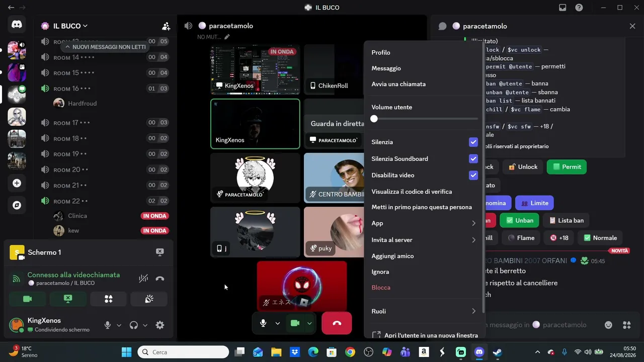The image size is (644, 362).
Task: Open Microsoft Edge from the taskbar
Action: tap(313, 352)
